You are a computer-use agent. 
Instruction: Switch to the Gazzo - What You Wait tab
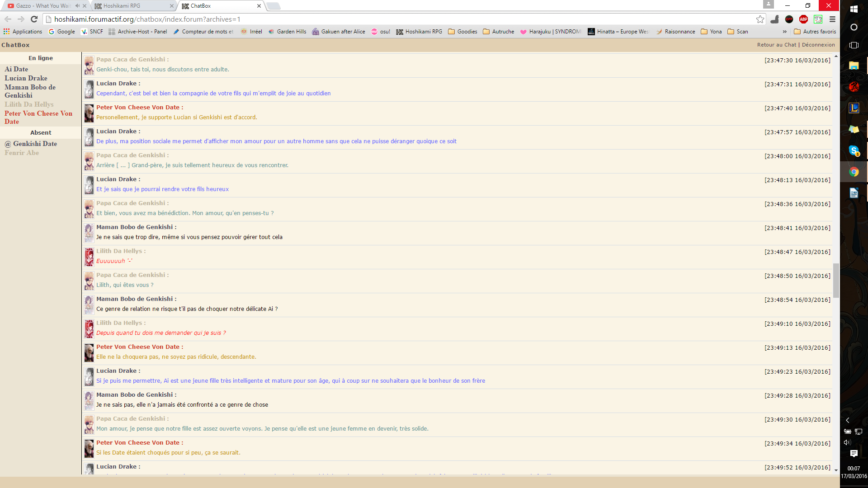click(x=43, y=6)
